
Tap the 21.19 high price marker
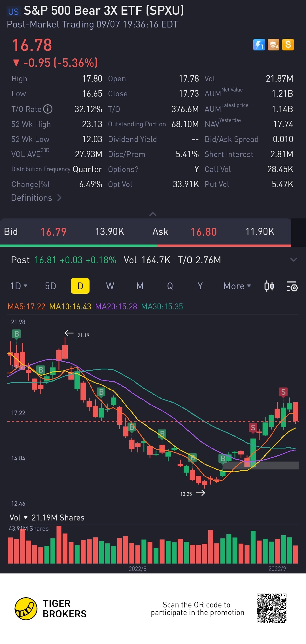coord(83,335)
